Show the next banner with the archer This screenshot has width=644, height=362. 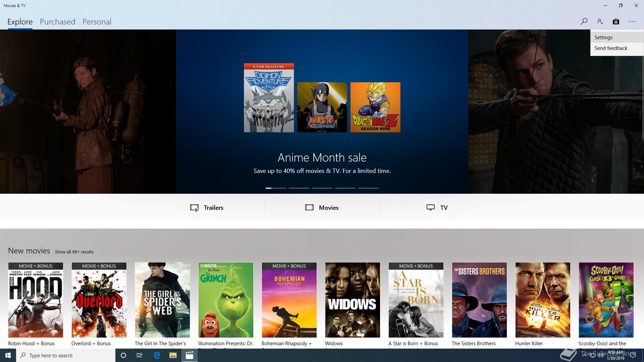coord(556,112)
